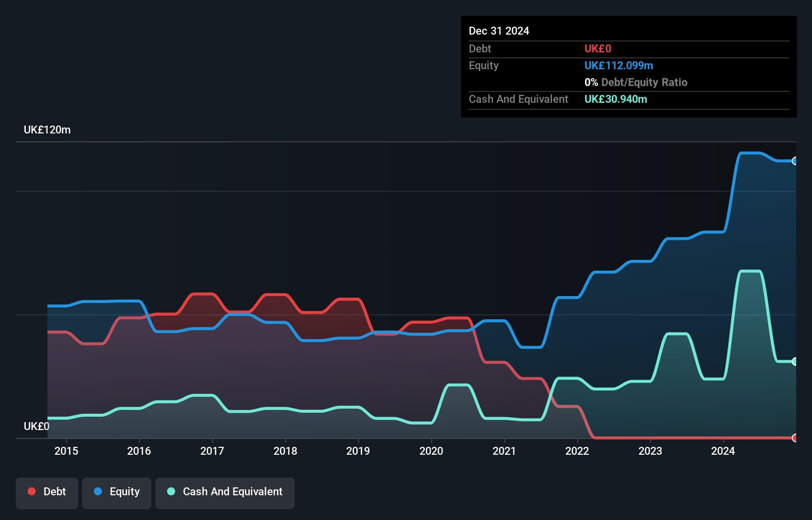Click the 2022 x-axis label
Screen dimensions: 812x520
pyautogui.click(x=577, y=451)
